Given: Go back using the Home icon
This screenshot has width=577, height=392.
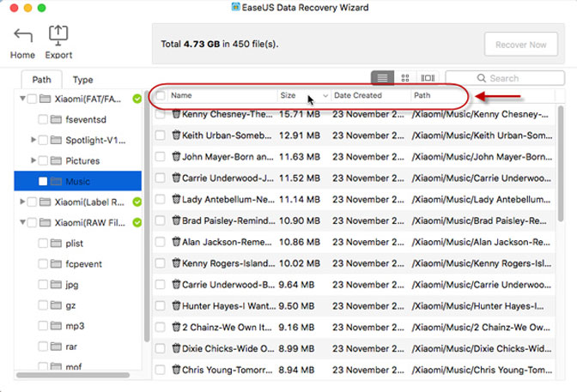Looking at the screenshot, I should [x=23, y=36].
